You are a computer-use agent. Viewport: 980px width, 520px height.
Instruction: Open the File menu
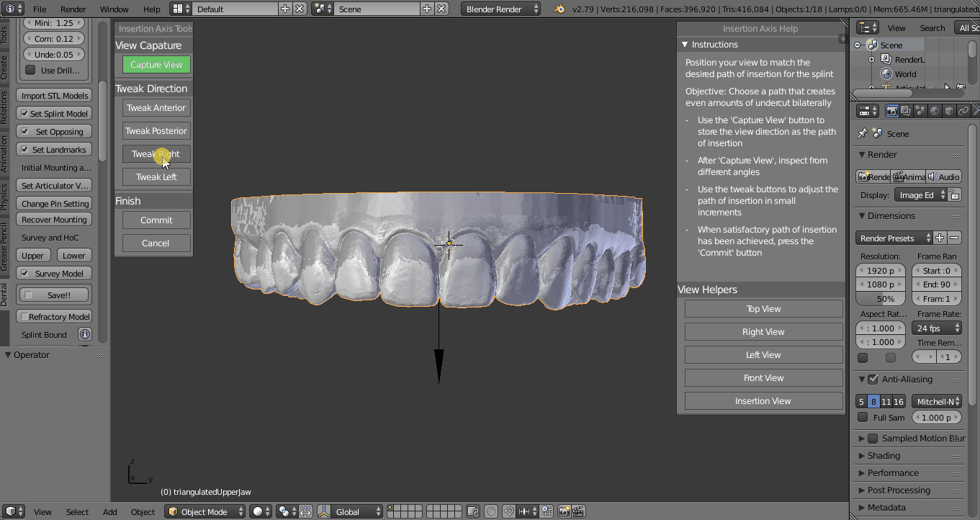click(x=40, y=9)
